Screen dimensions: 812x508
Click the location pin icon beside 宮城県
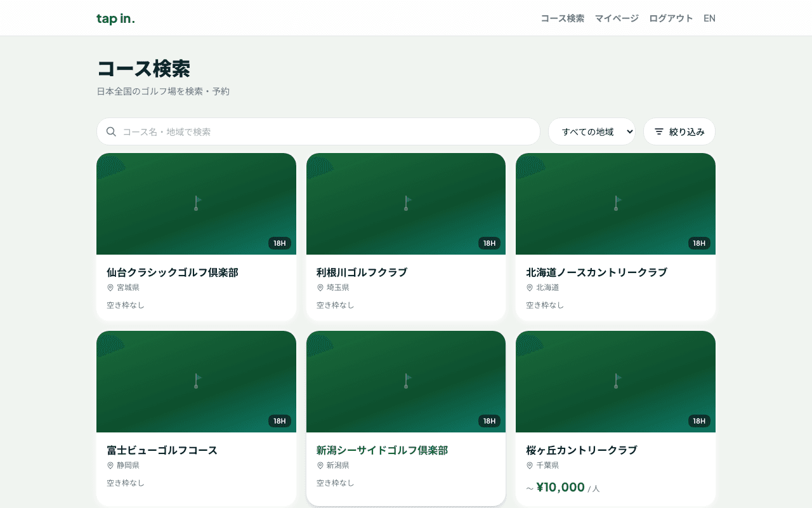click(x=110, y=287)
